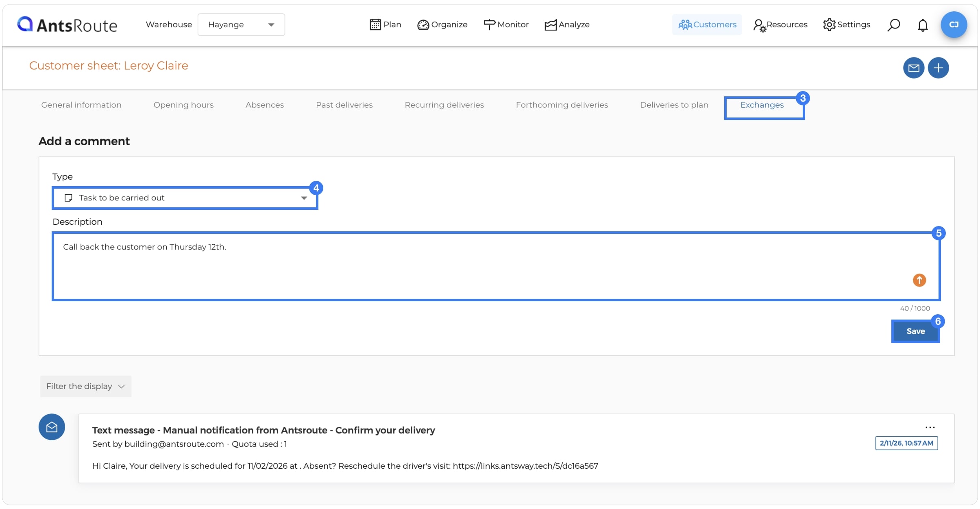Image resolution: width=980 pixels, height=509 pixels.
Task: Switch to Forthcoming deliveries tab
Action: [x=562, y=105]
